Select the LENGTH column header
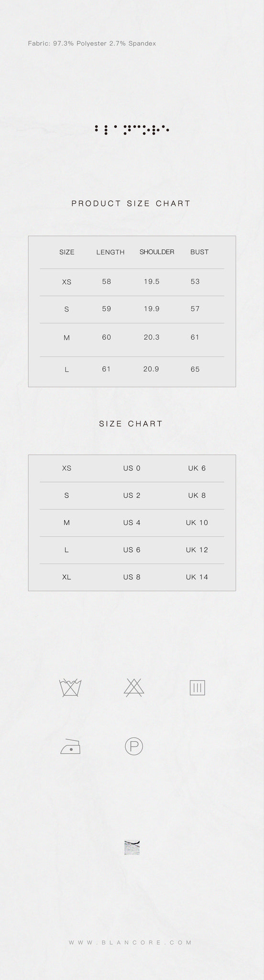 [110, 252]
